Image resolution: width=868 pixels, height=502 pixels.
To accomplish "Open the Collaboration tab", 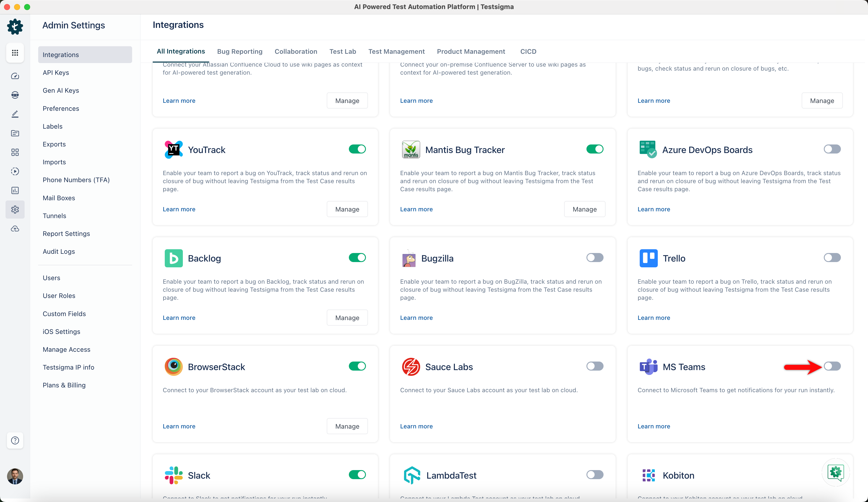I will tap(296, 51).
